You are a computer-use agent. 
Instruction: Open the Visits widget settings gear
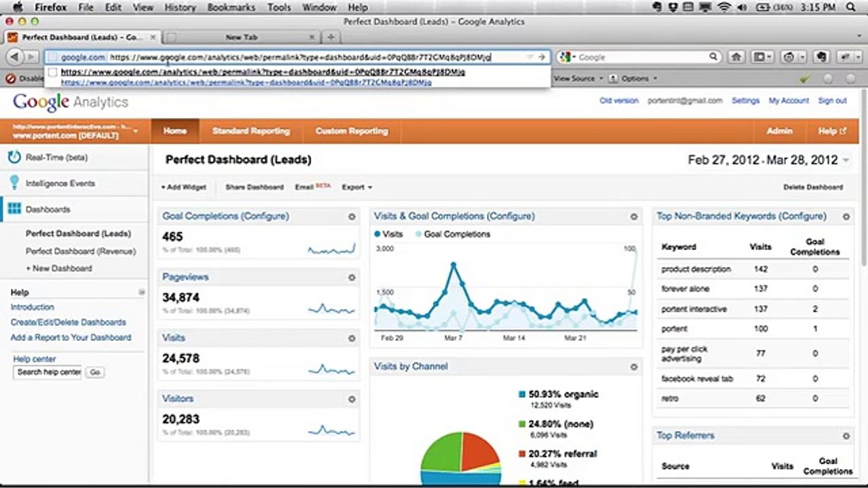click(351, 338)
